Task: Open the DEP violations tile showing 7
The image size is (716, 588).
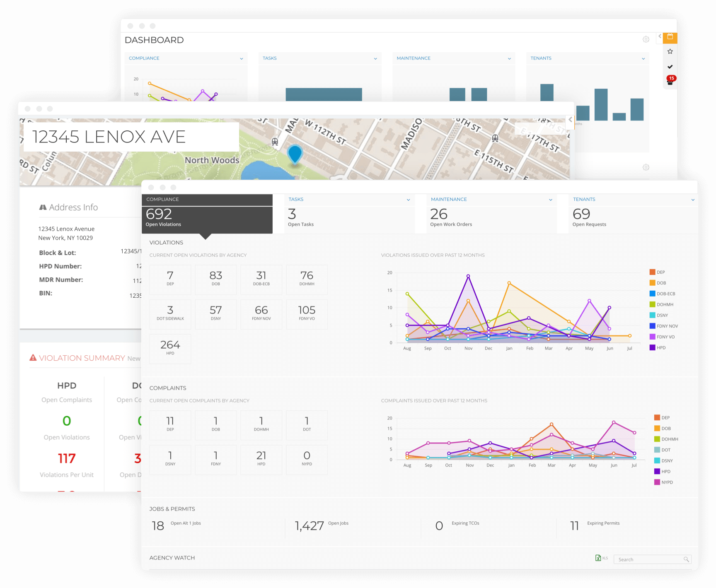Action: 170,280
